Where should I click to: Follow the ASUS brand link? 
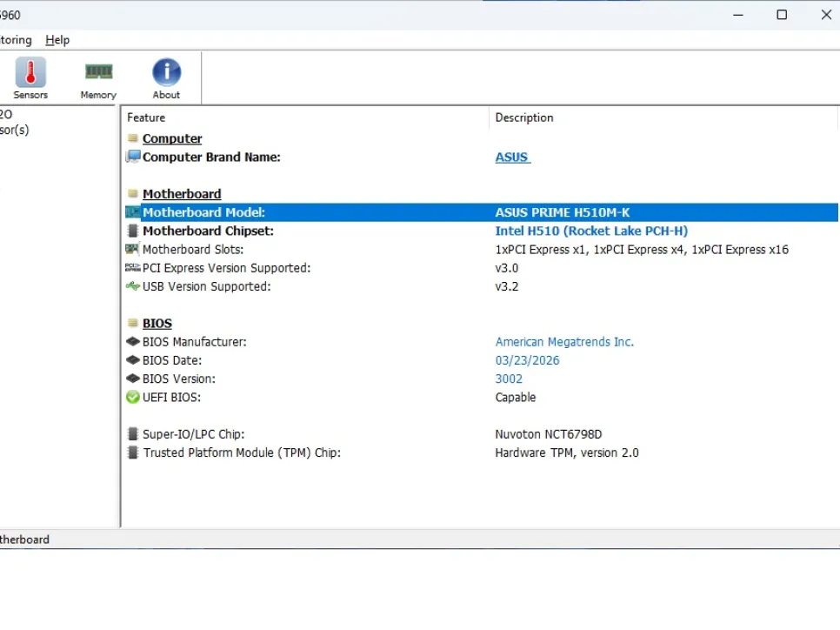click(x=513, y=157)
